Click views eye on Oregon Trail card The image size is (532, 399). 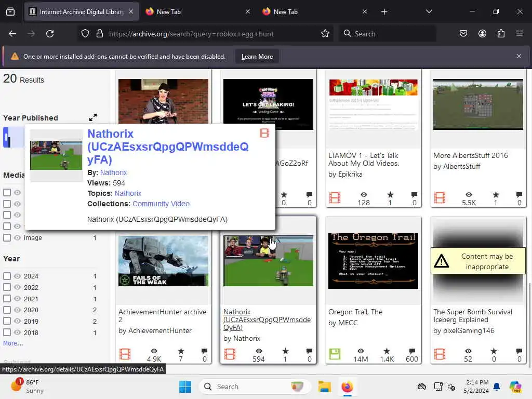tap(361, 351)
